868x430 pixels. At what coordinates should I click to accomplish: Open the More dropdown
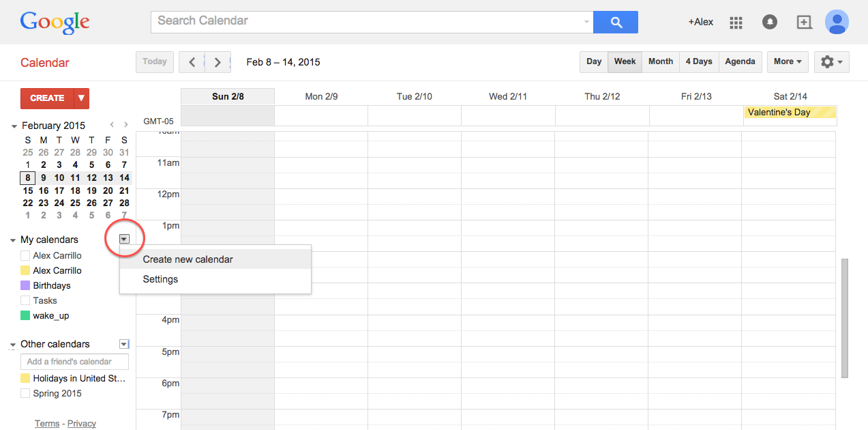[788, 61]
